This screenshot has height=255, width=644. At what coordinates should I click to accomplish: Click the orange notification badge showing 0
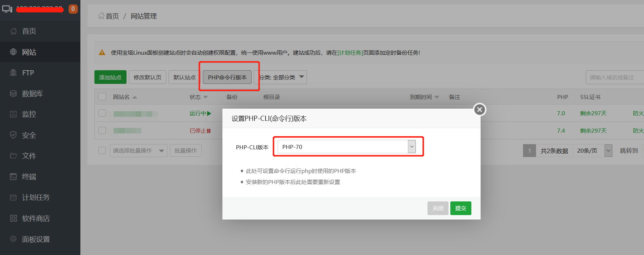coord(73,9)
